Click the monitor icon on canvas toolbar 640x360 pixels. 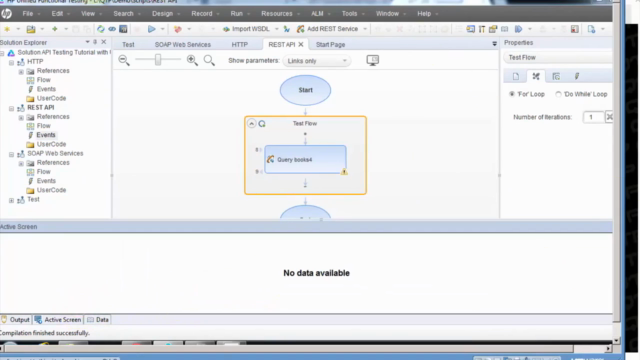click(373, 60)
